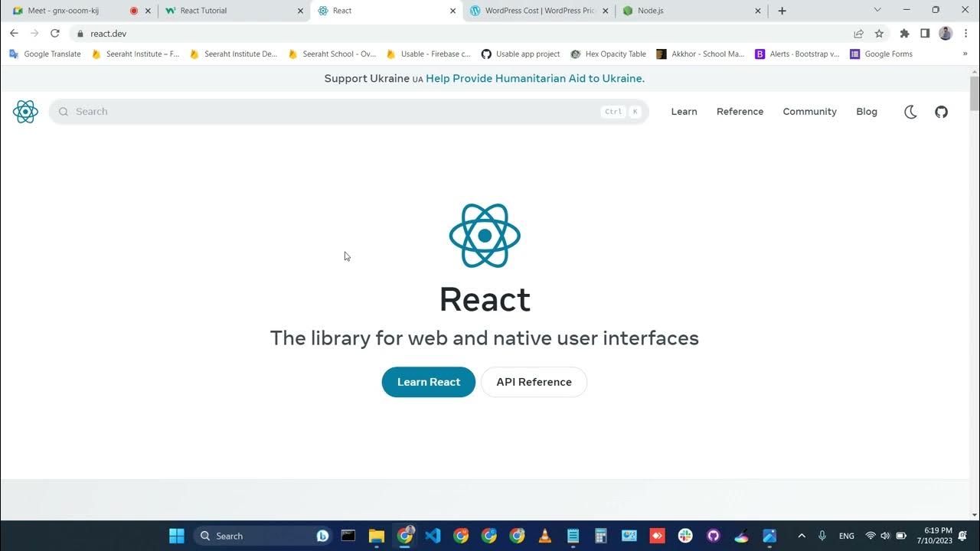Open the Reference nav item
This screenshot has width=980, height=551.
coord(740,112)
